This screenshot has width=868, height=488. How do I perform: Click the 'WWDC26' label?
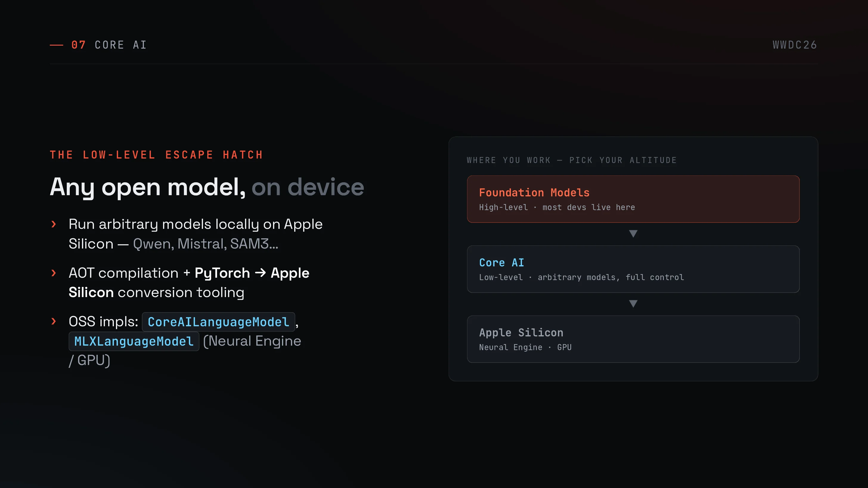click(795, 45)
